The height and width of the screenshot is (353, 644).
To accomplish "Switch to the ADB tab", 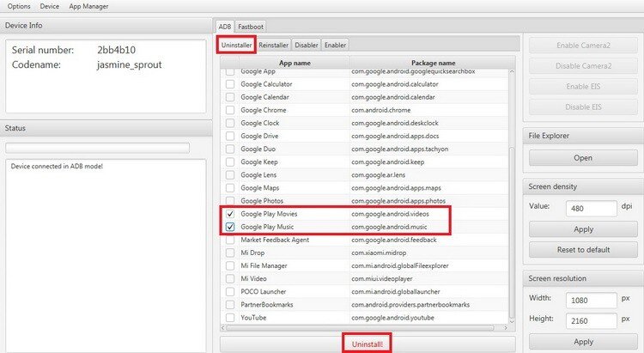I will click(x=225, y=27).
